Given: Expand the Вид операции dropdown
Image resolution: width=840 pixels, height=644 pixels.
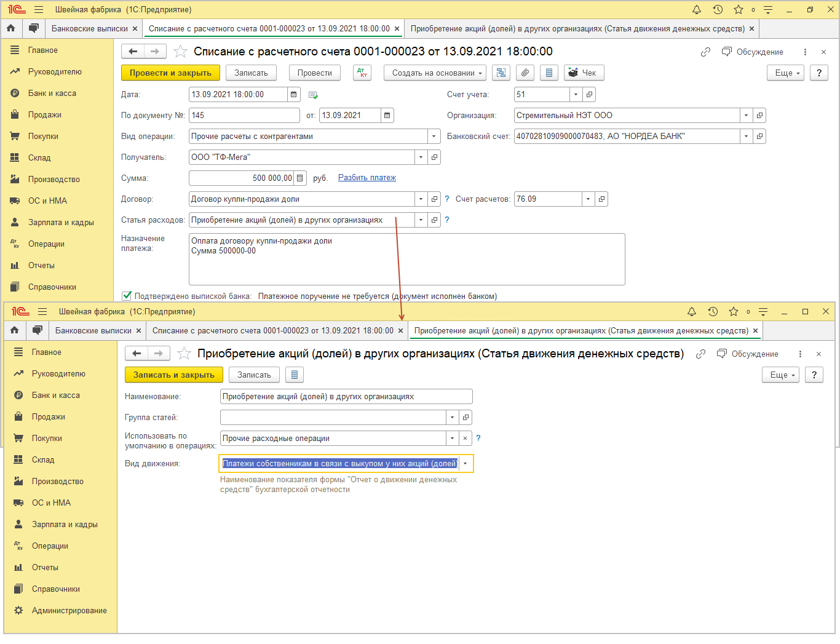Looking at the screenshot, I should point(434,137).
